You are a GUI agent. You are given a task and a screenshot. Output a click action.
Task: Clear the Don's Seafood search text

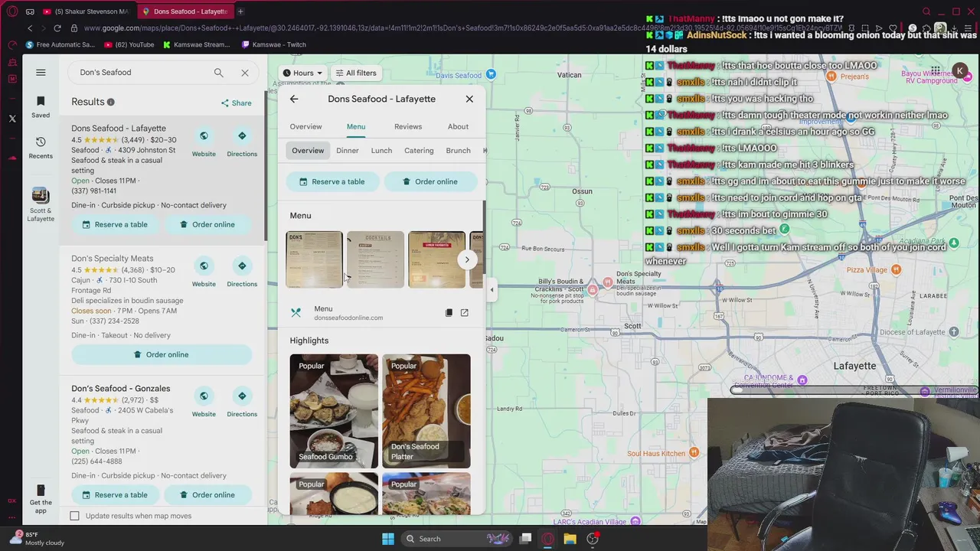(245, 73)
